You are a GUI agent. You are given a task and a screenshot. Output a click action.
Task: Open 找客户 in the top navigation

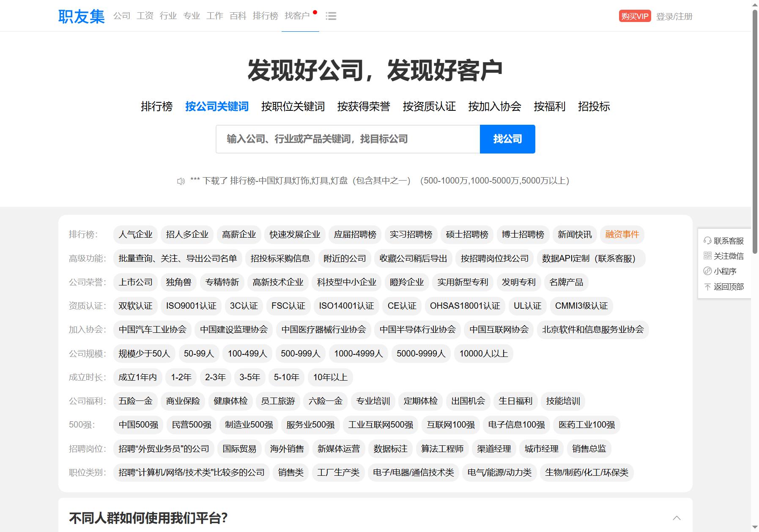[x=297, y=16]
